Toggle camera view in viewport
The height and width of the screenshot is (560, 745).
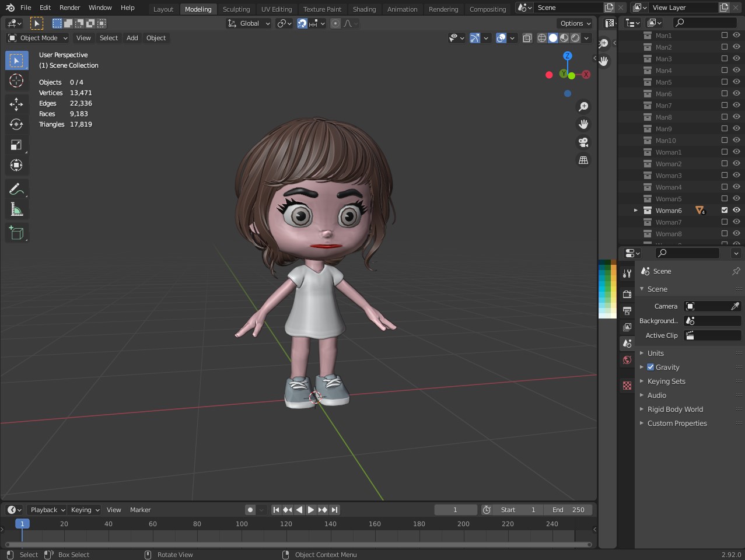tap(583, 142)
